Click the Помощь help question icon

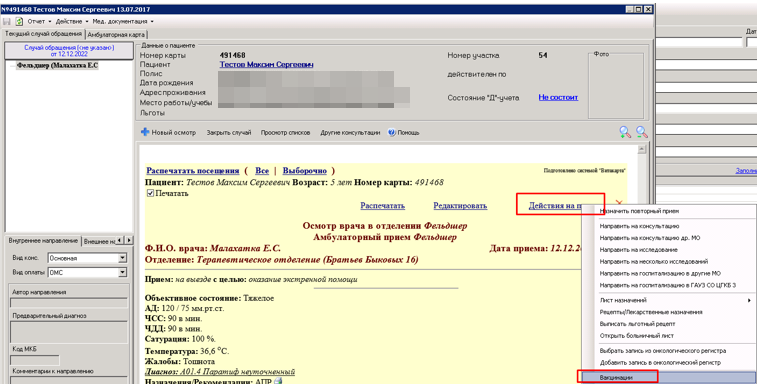[x=392, y=132]
